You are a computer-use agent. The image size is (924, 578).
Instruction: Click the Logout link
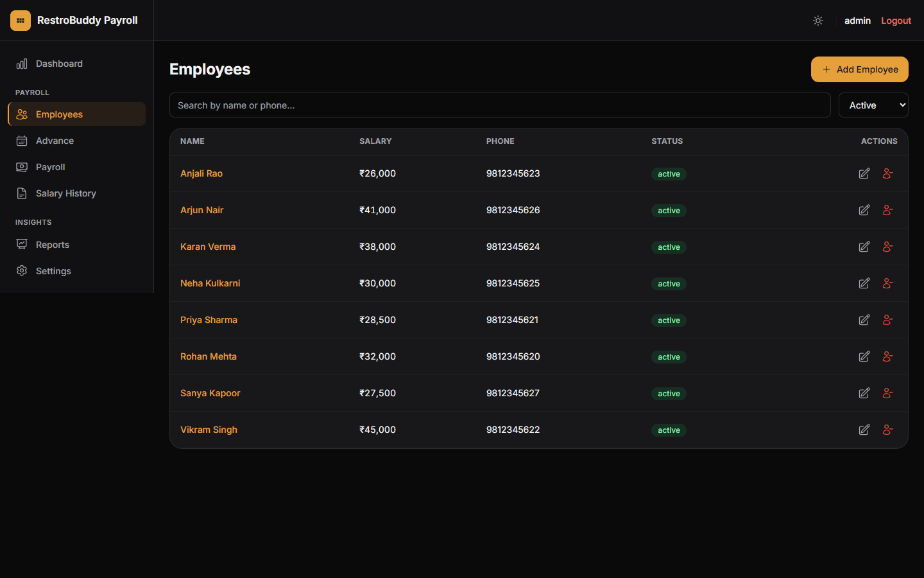coord(896,21)
